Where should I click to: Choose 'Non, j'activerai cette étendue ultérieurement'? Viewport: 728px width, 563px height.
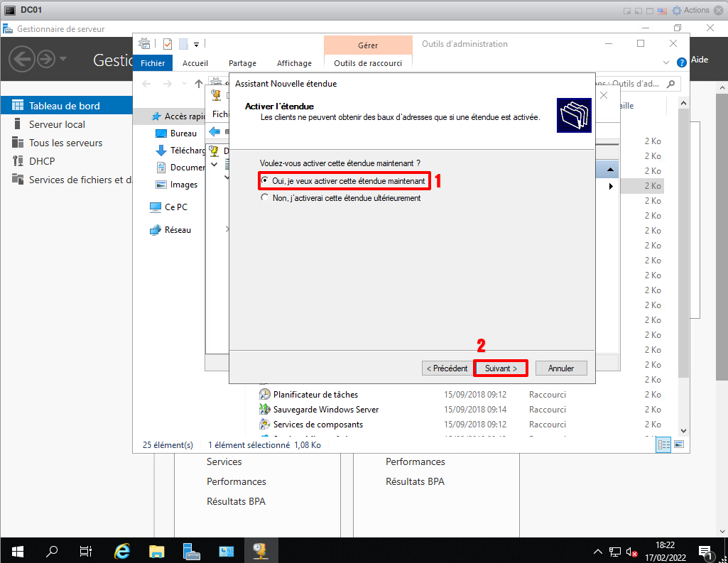click(x=265, y=198)
